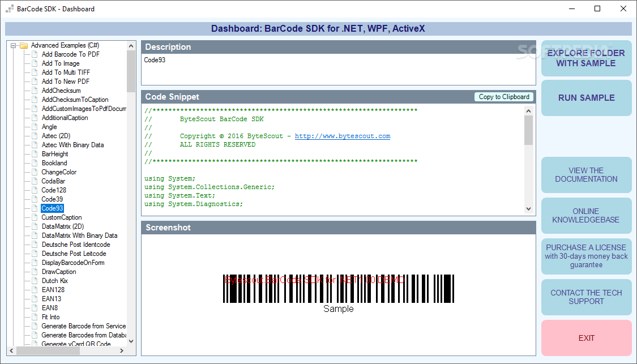Maximize the Dashboard window

click(x=597, y=8)
